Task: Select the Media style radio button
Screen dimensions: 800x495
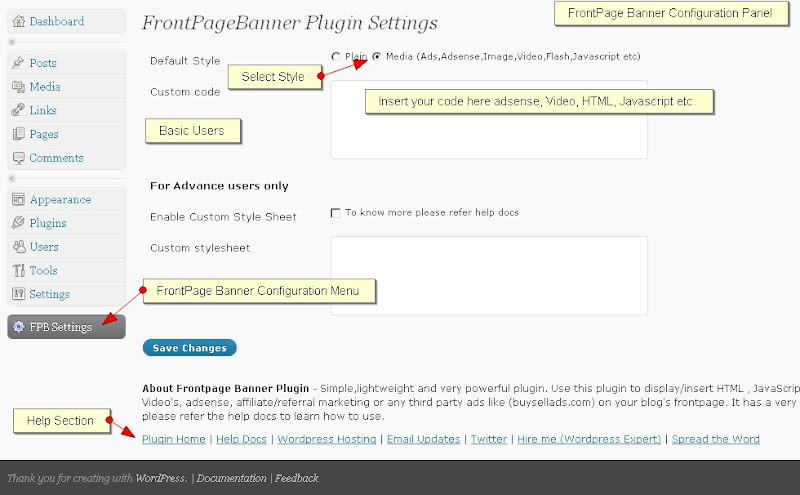Action: click(377, 56)
